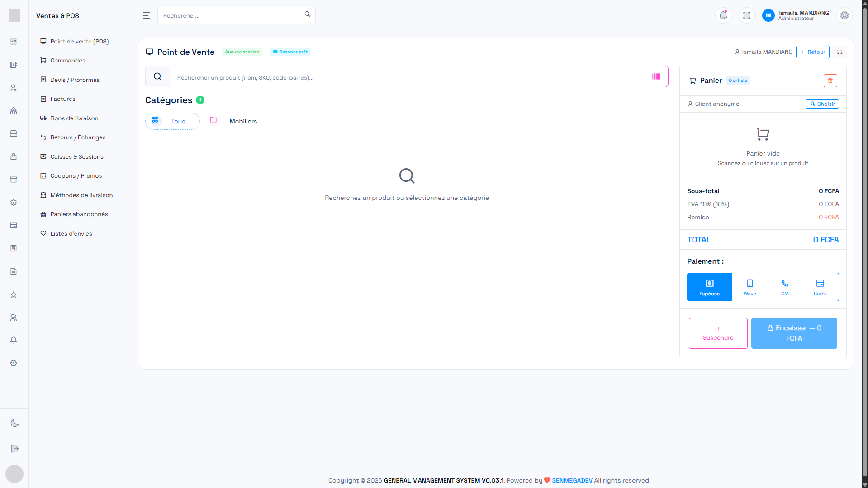Click the logout icon in sidebar
Image resolution: width=868 pixels, height=488 pixels.
coord(14,449)
